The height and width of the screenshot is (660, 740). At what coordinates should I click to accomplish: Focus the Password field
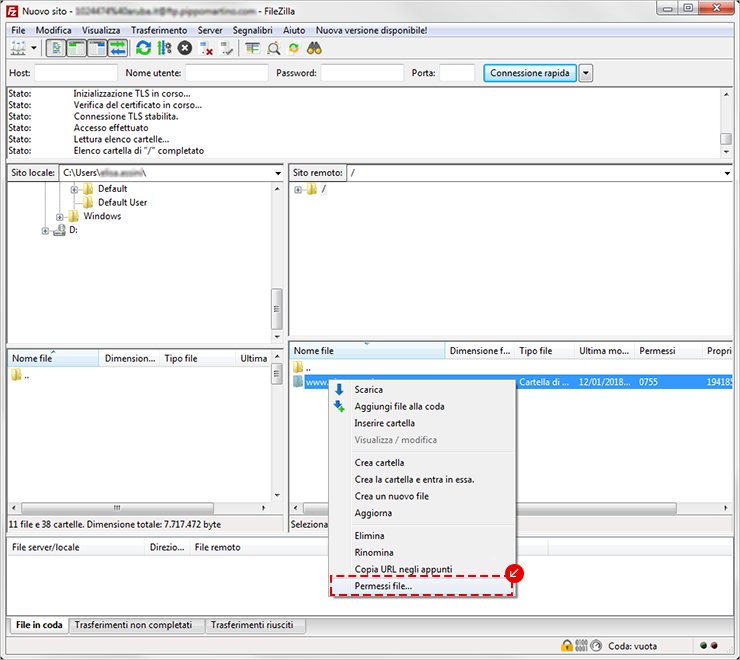[362, 73]
